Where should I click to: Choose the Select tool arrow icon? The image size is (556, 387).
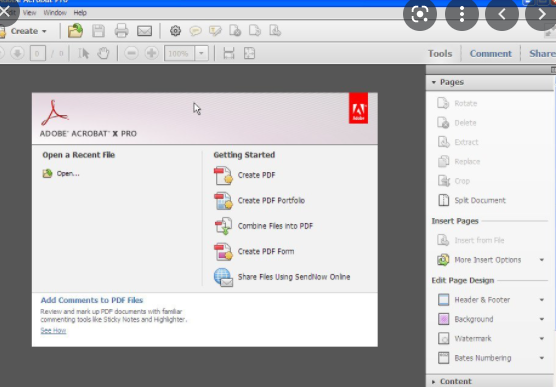(84, 54)
